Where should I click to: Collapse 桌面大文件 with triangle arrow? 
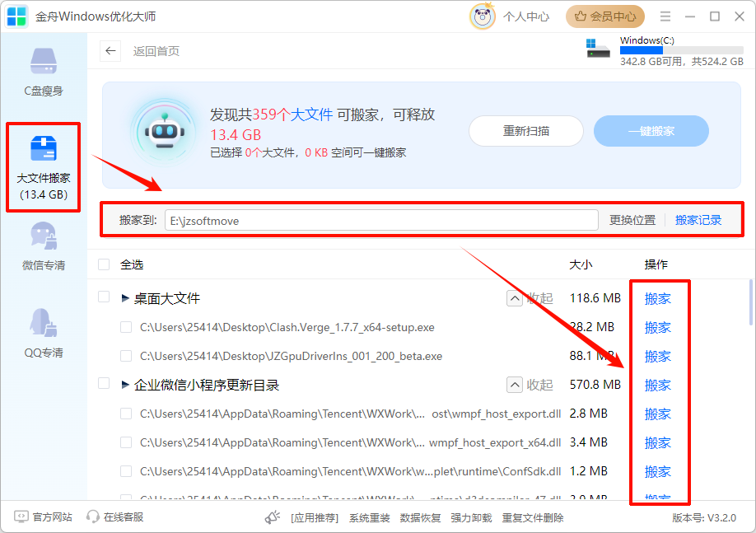[125, 298]
